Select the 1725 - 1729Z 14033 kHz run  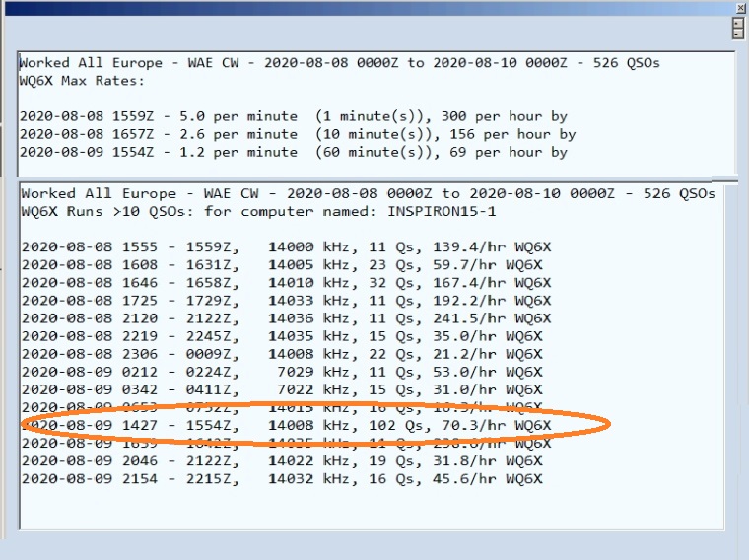[286, 301]
